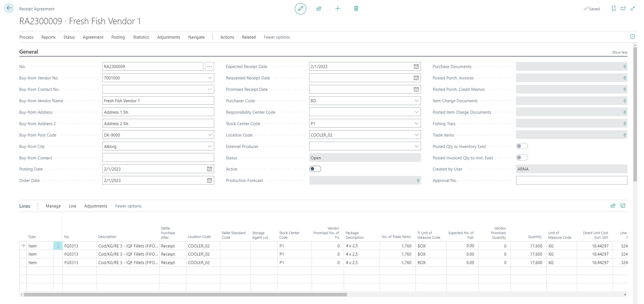Toggle the Active switch
644x304 pixels.
[315, 169]
